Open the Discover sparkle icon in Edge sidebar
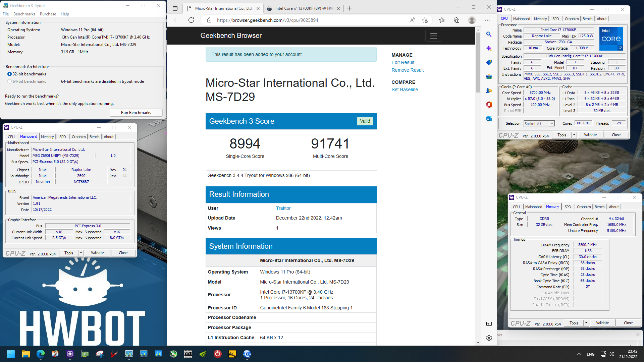This screenshot has width=644, height=362. point(489,49)
